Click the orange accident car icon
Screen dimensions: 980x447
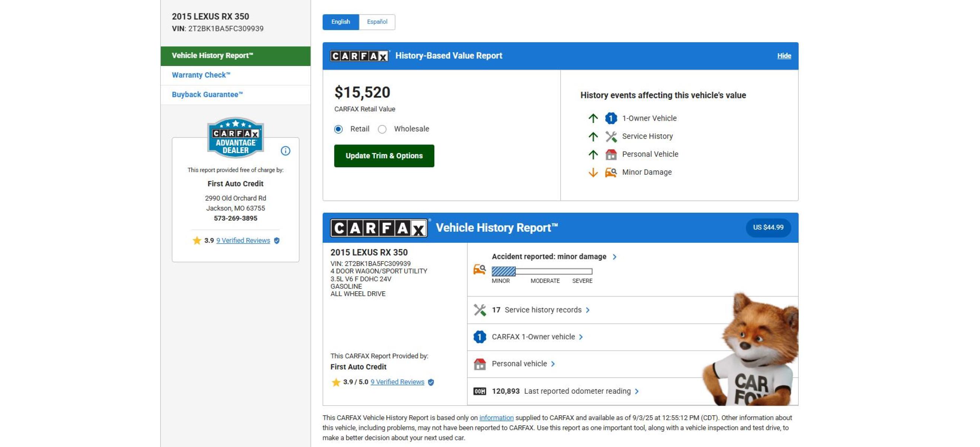point(479,270)
